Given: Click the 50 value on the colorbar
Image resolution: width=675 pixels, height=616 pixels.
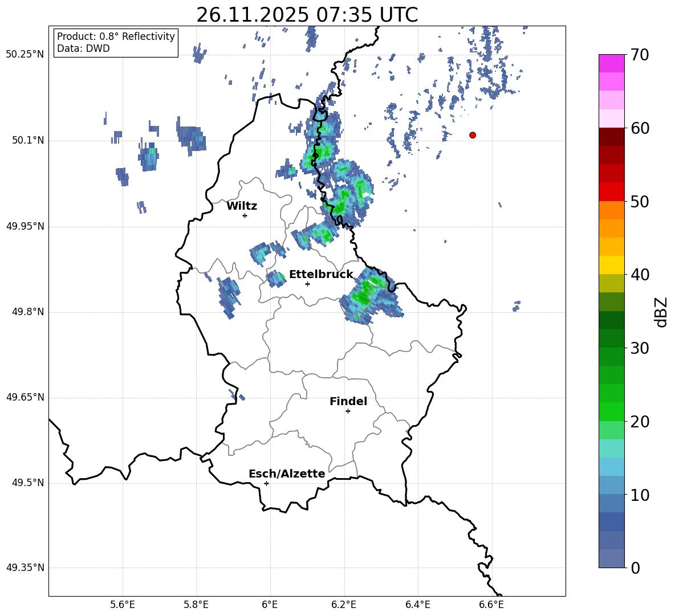Looking at the screenshot, I should 640,201.
